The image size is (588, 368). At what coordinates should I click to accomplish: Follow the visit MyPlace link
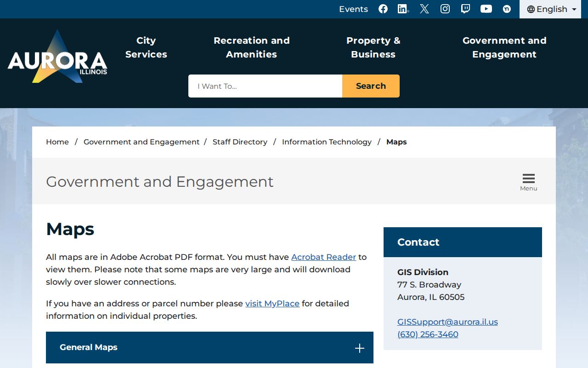272,304
